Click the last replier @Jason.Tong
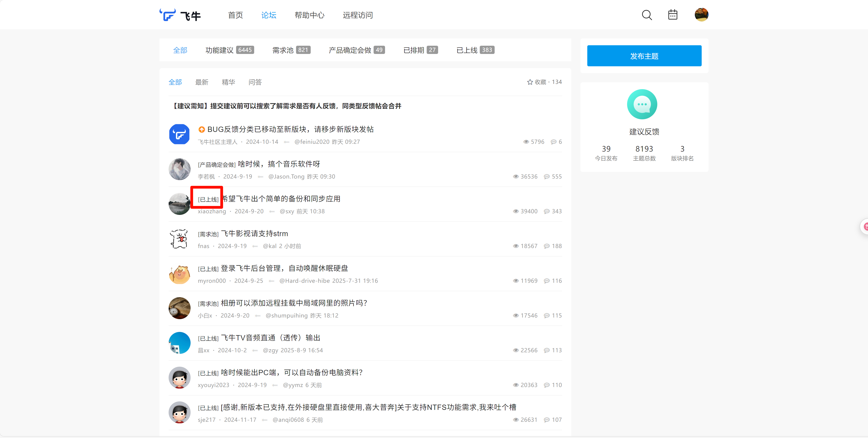This screenshot has width=868, height=438. (286, 176)
